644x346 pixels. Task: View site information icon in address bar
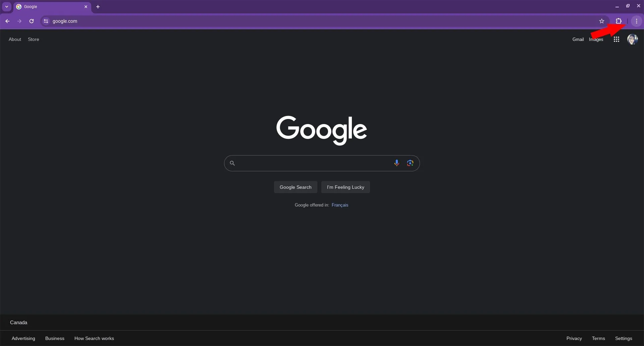coord(46,21)
